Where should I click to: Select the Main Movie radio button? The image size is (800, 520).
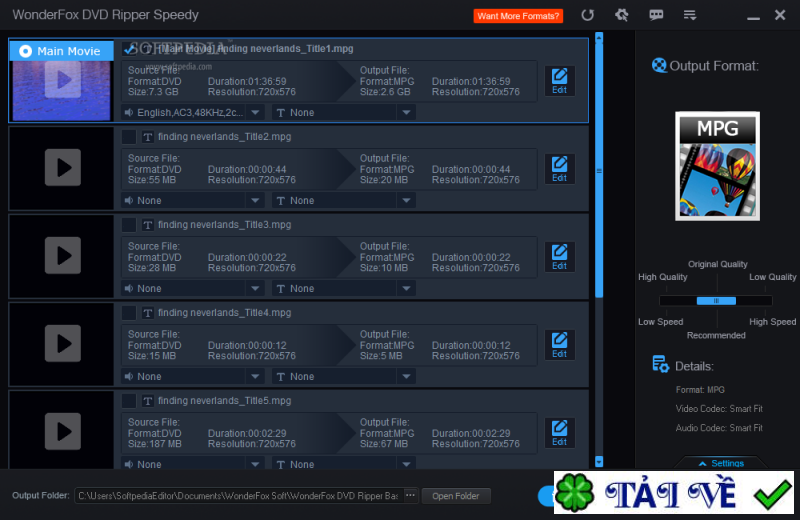coord(26,51)
